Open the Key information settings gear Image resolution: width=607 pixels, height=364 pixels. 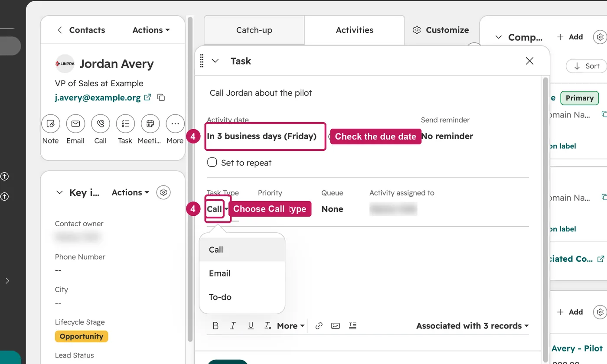pyautogui.click(x=163, y=192)
